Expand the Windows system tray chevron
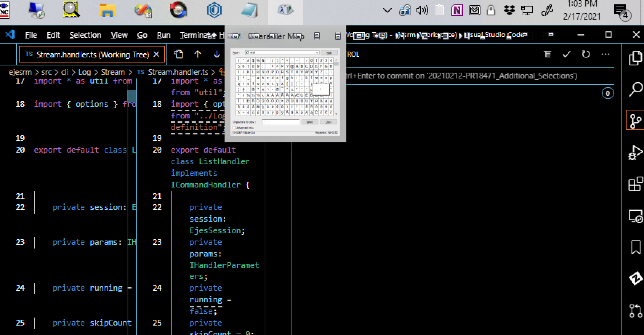The image size is (644, 335). click(387, 11)
